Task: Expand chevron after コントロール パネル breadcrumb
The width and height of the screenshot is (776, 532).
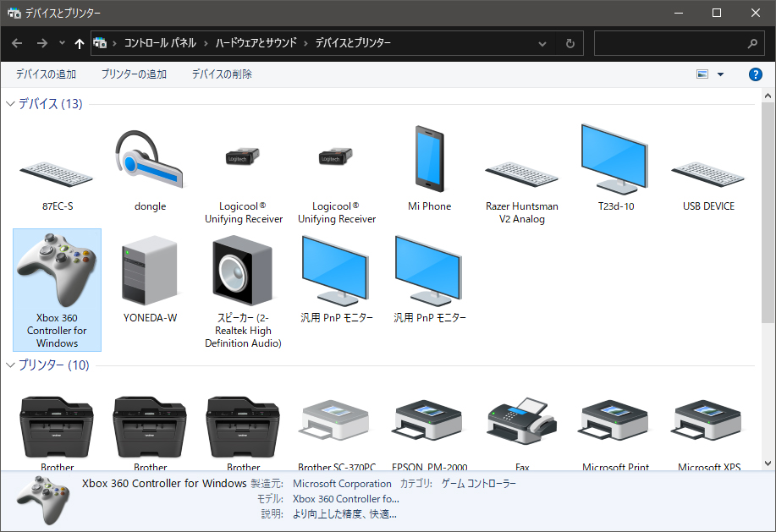Action: [206, 43]
